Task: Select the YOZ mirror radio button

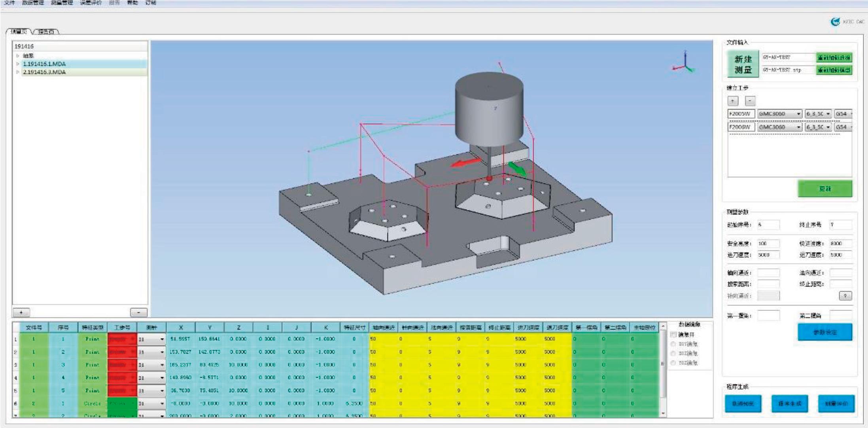Action: 673,363
